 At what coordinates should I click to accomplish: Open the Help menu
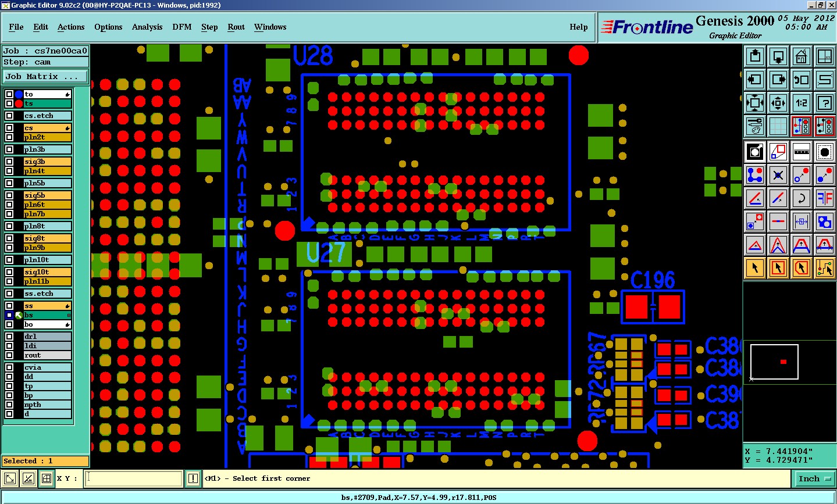coord(579,27)
